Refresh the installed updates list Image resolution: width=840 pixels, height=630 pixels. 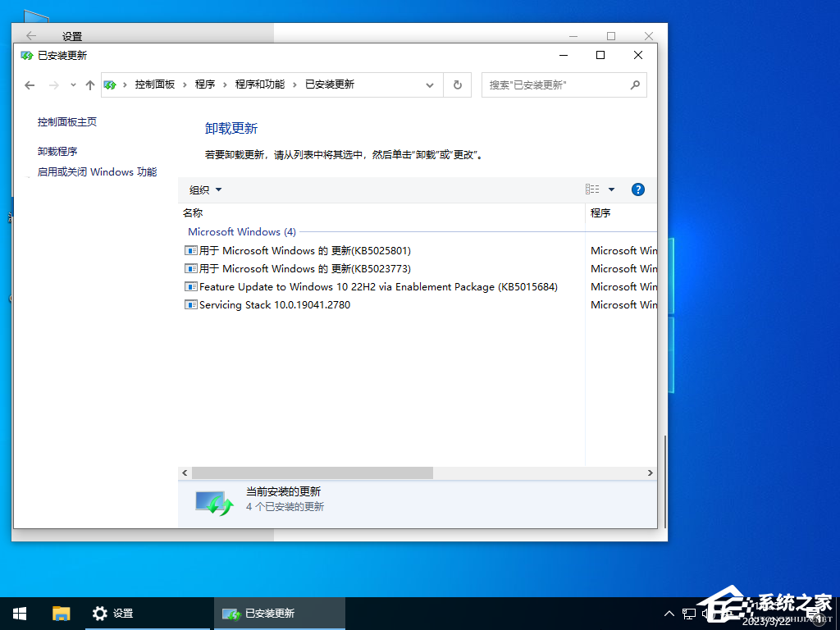457,84
